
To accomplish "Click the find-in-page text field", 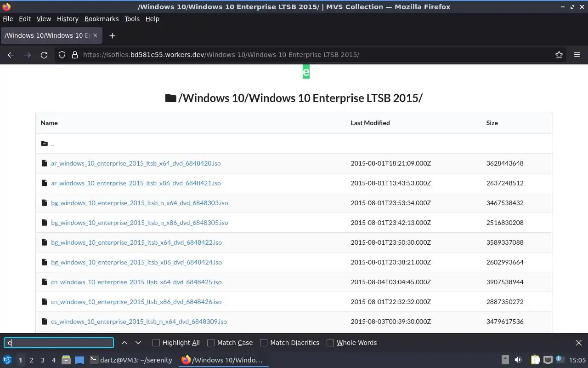I will point(59,343).
